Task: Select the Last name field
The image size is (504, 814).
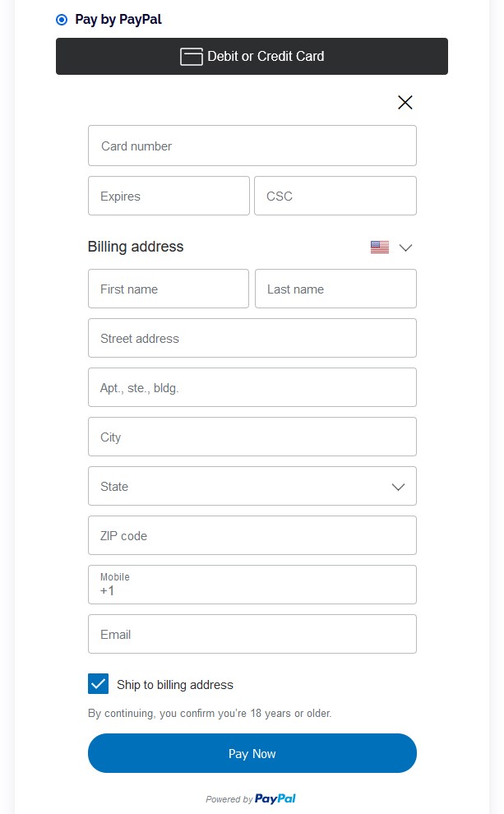Action: pos(335,289)
